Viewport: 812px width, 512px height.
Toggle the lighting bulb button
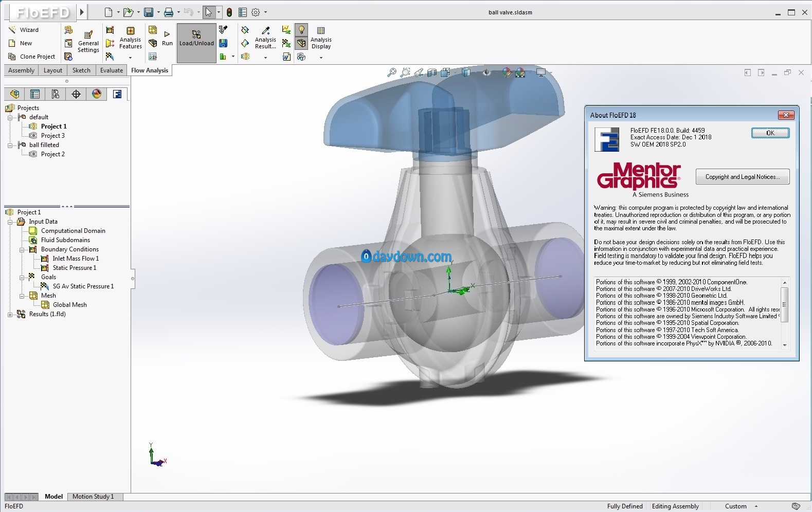point(301,30)
